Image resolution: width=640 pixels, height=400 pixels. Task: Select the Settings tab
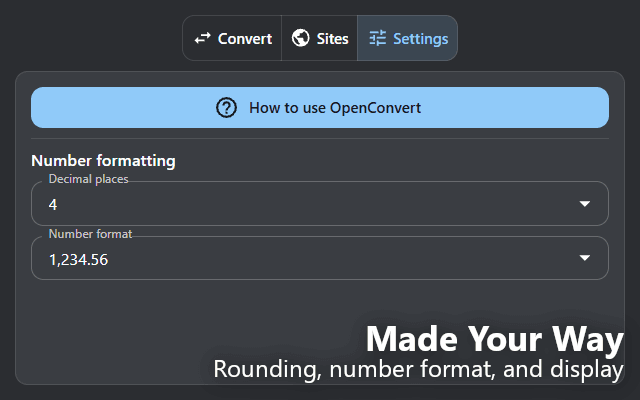tap(407, 38)
